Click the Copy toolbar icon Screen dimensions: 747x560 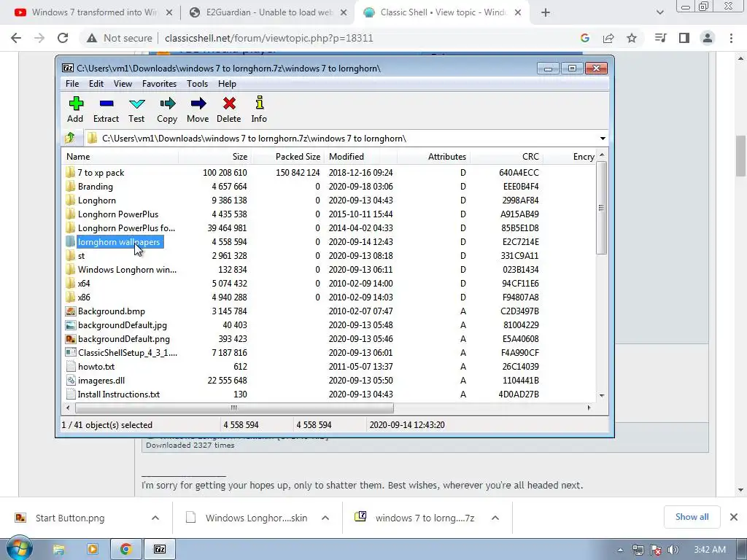point(167,104)
